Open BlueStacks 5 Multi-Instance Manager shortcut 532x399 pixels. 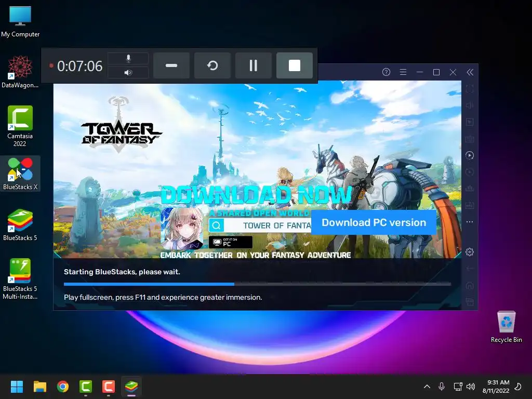point(20,279)
